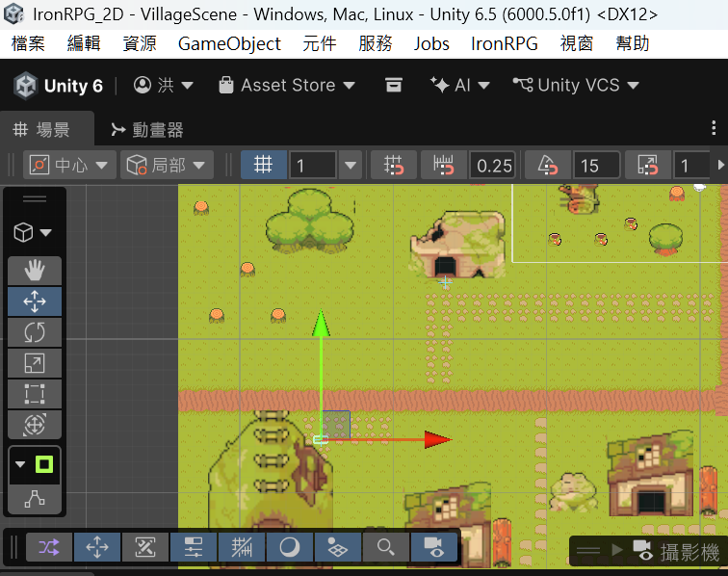This screenshot has height=576, width=728.
Task: Open the 幫助 menu
Action: pos(633,43)
